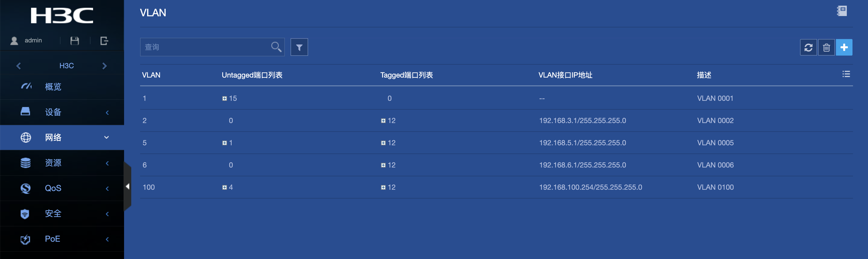Collapse the sidebar with the triangle handle
868x259 pixels.
(x=127, y=186)
